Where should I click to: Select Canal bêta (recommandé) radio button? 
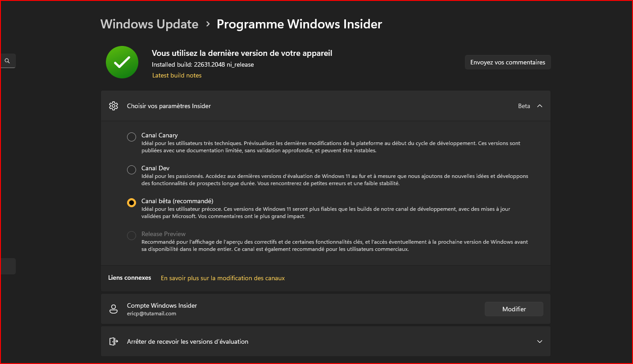[x=132, y=203]
